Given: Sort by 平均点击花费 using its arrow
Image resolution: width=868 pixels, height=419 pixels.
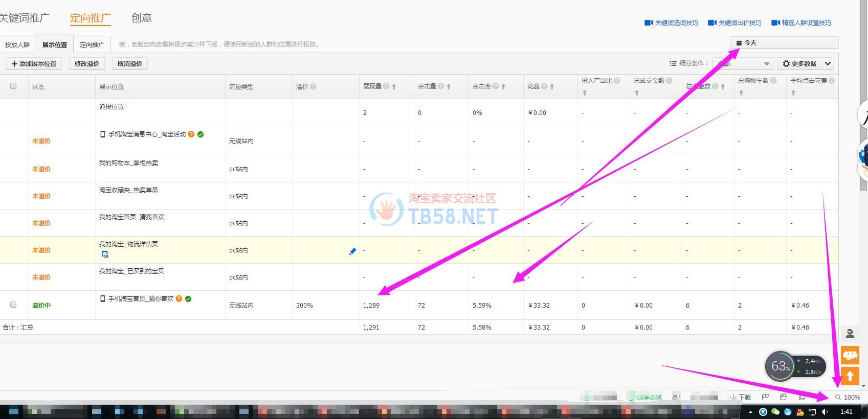Looking at the screenshot, I should point(793,93).
